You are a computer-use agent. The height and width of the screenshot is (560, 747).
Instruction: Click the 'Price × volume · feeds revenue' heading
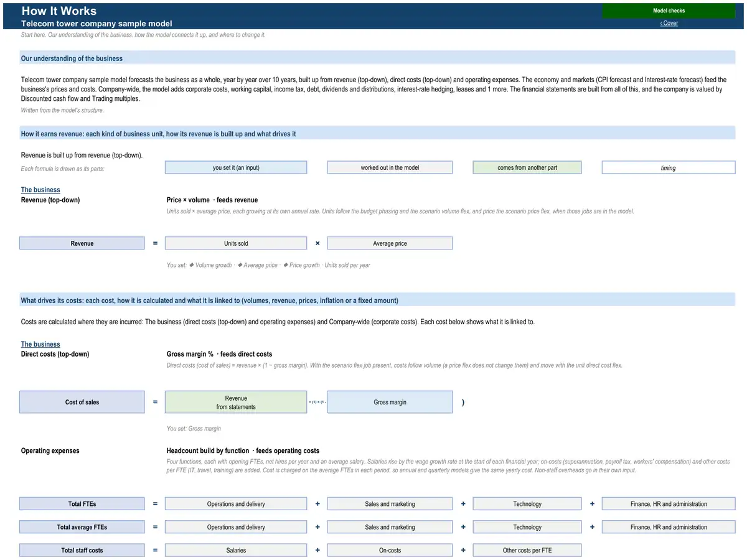point(212,200)
